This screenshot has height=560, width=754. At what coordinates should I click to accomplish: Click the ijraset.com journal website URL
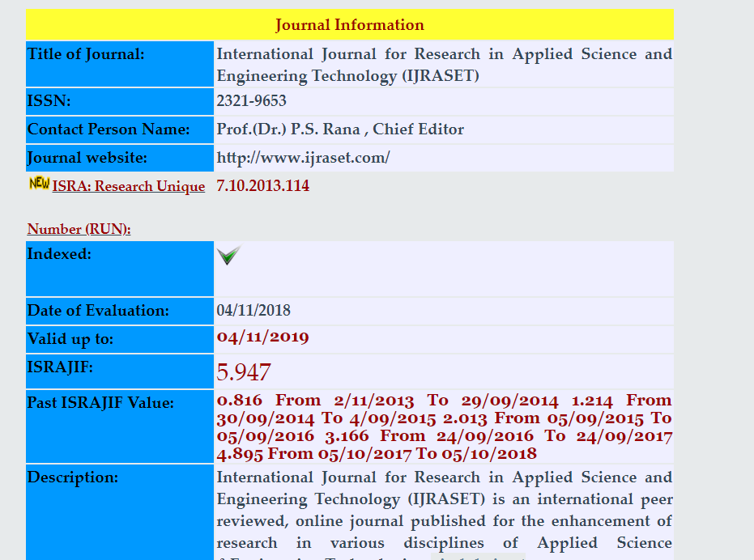coord(303,158)
